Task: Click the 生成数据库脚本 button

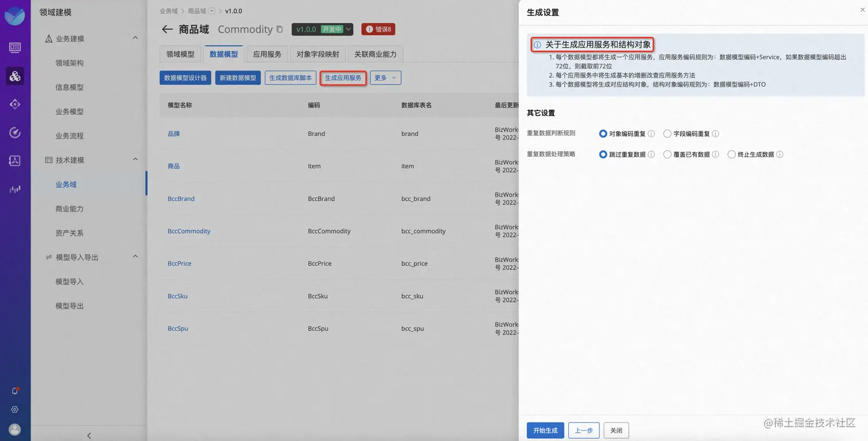Action: tap(290, 78)
